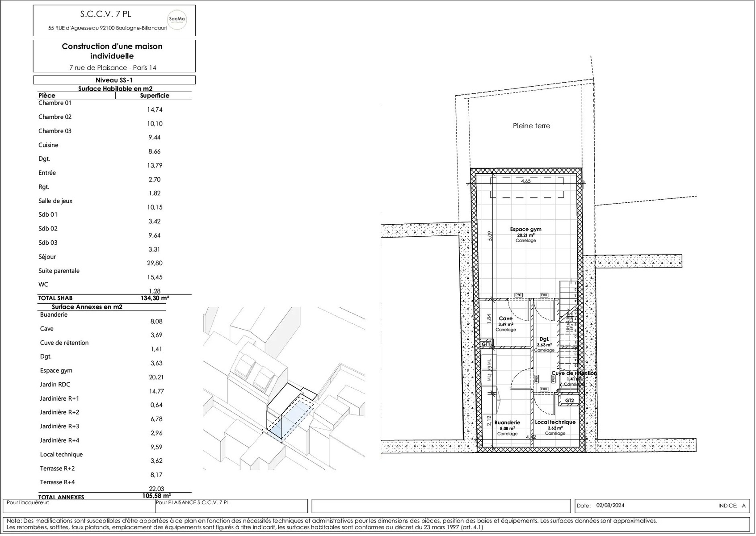This screenshot has width=756, height=536.
Task: Select the Local technique room label
Action: [555, 422]
